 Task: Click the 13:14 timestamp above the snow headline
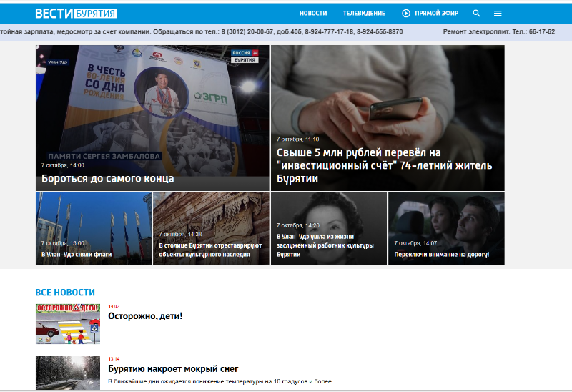pyautogui.click(x=114, y=359)
